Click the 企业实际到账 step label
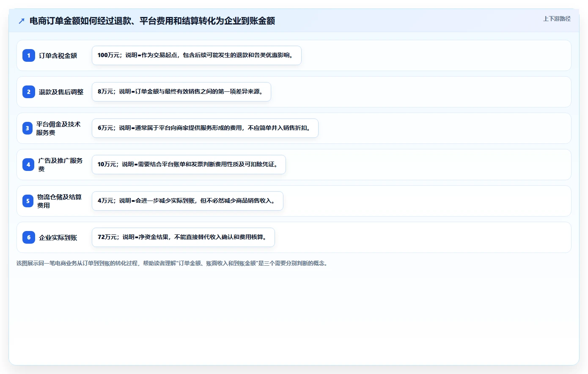Image resolution: width=588 pixels, height=374 pixels. pyautogui.click(x=58, y=237)
